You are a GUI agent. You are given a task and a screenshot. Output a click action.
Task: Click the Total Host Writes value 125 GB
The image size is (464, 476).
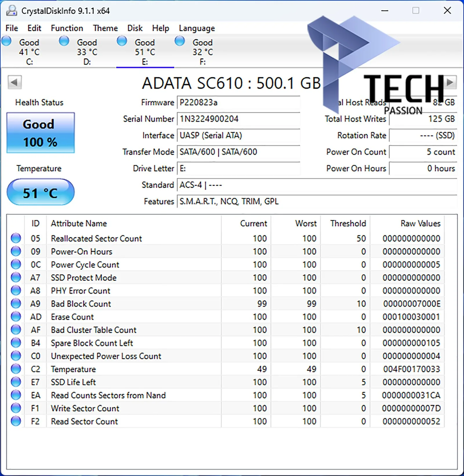coord(423,119)
